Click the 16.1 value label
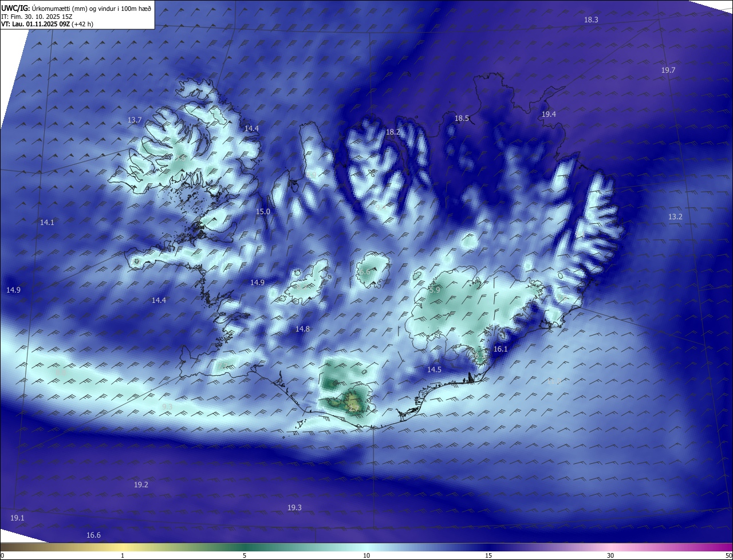The width and height of the screenshot is (733, 560). tap(501, 349)
